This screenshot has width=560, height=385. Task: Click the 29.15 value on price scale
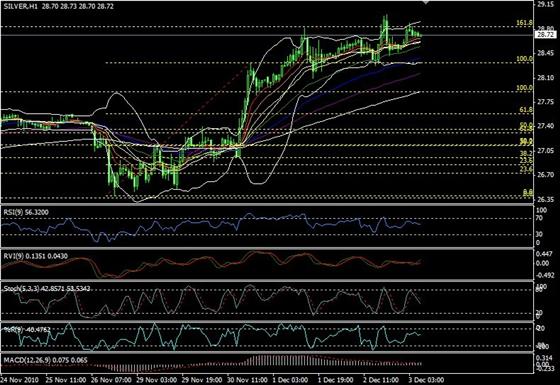pos(545,5)
